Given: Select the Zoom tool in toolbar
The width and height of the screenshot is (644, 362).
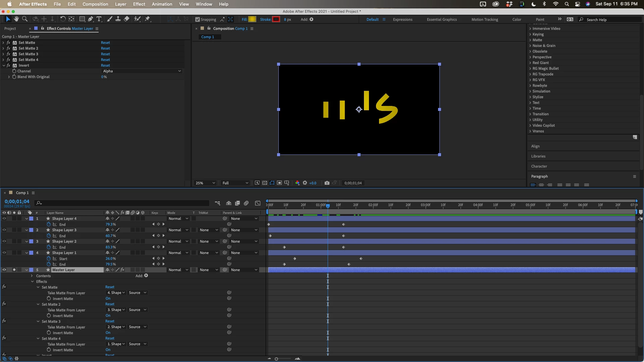Looking at the screenshot, I should [x=24, y=19].
